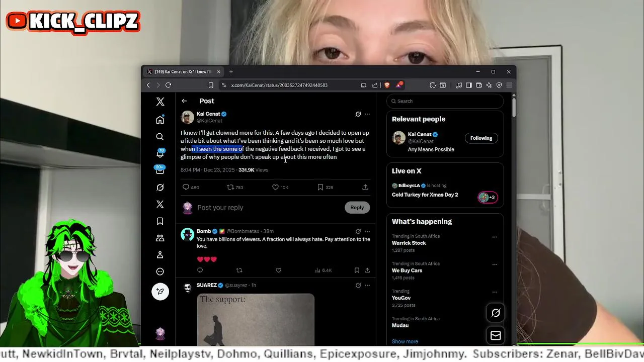Open Grok icon on Bomb's reply
644x362 pixels.
click(358, 231)
